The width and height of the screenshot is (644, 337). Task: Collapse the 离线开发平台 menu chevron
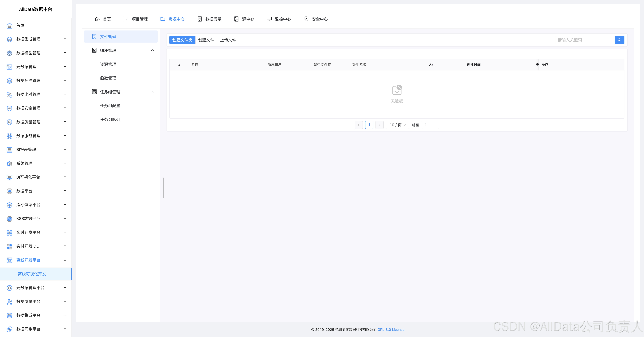pos(65,260)
